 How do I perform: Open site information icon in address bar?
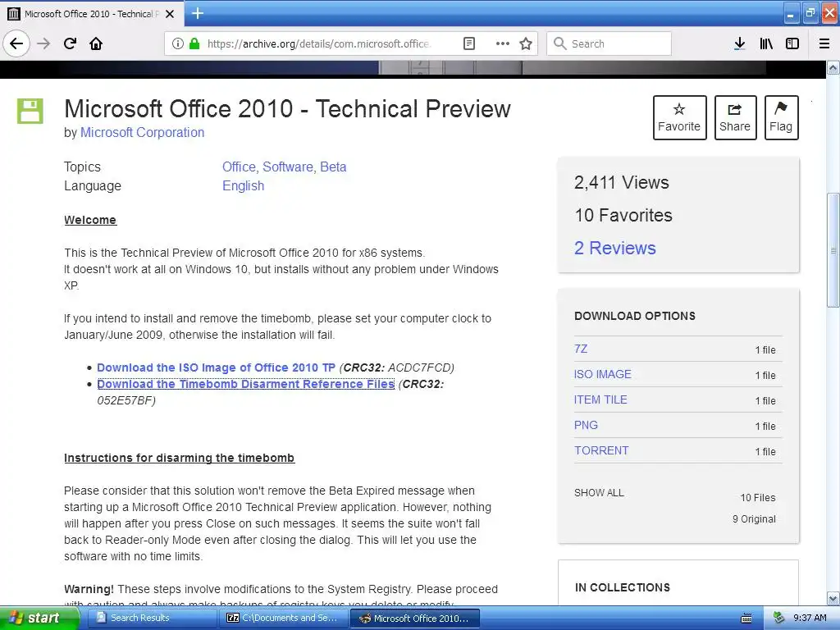click(x=177, y=43)
